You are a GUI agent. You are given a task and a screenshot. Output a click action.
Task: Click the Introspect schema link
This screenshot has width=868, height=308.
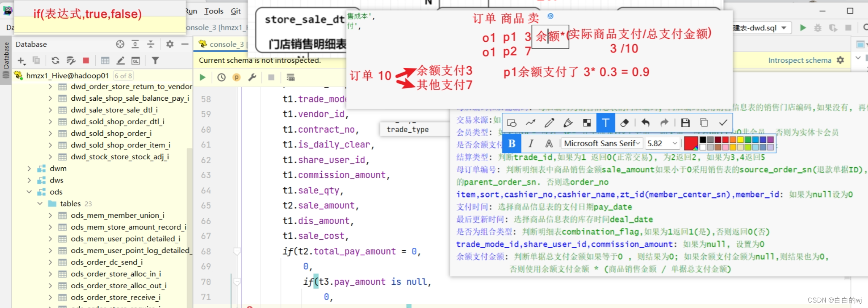point(800,60)
